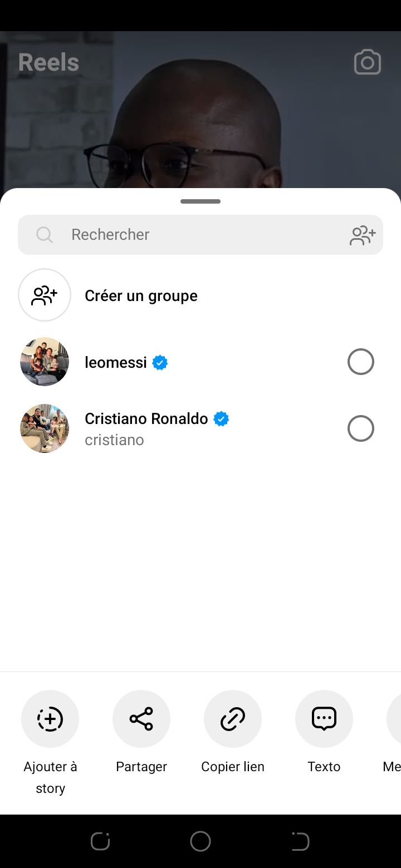The width and height of the screenshot is (401, 868).
Task: Tap the Créer un groupe label
Action: click(141, 295)
